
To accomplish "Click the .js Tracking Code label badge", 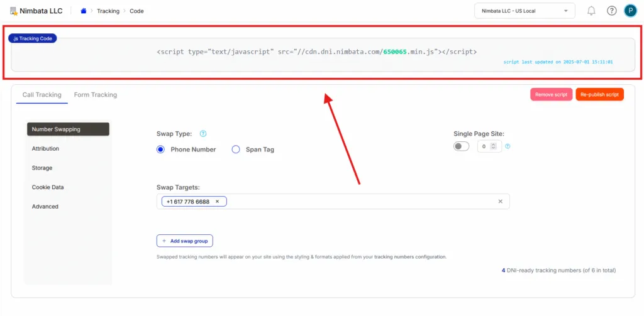I will tap(33, 38).
